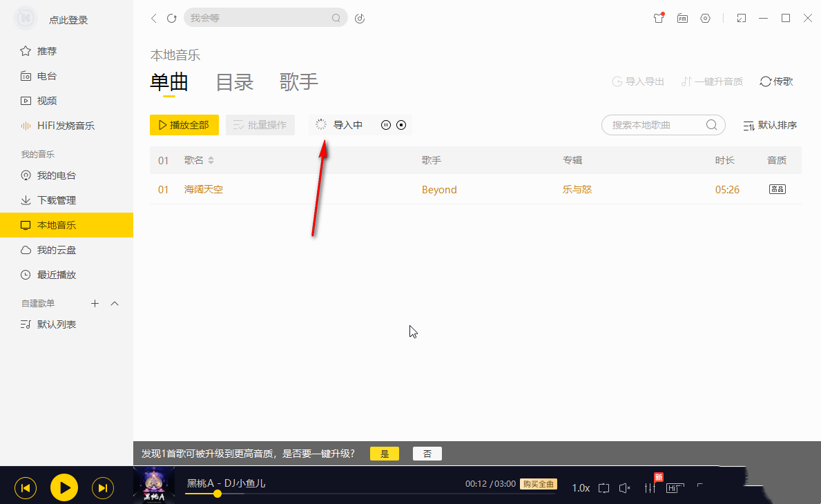Image resolution: width=821 pixels, height=504 pixels.
Task: Stop the song import process
Action: 401,125
